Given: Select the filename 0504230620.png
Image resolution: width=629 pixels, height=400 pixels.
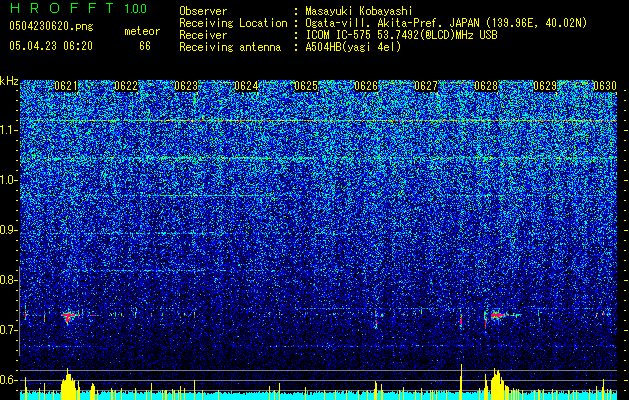Looking at the screenshot, I should pyautogui.click(x=51, y=26).
